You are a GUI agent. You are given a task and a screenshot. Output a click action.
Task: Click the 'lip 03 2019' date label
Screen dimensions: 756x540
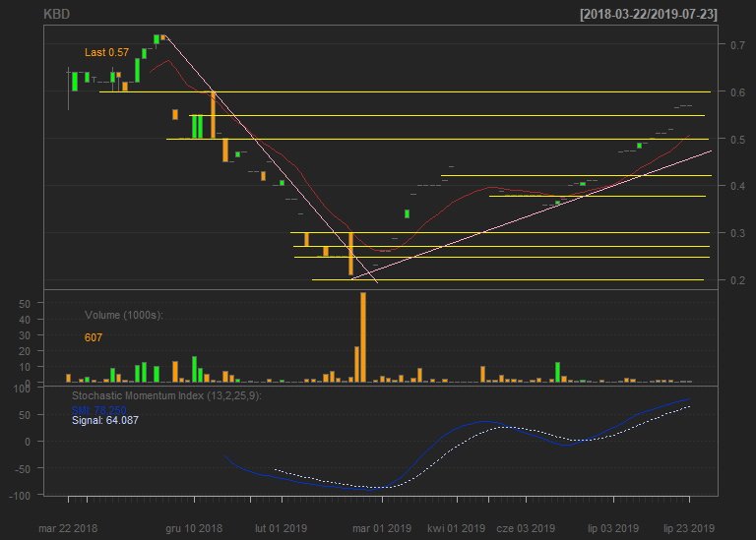click(x=613, y=528)
